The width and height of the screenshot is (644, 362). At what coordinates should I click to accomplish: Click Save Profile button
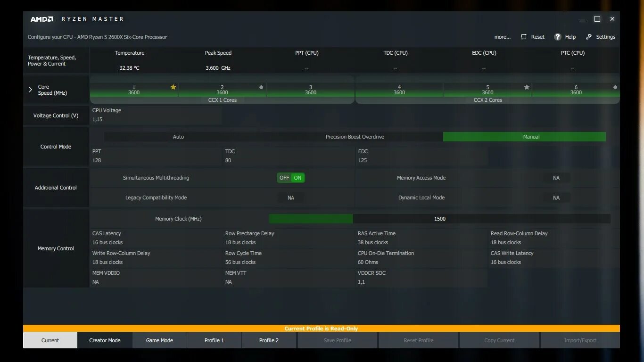click(x=338, y=340)
